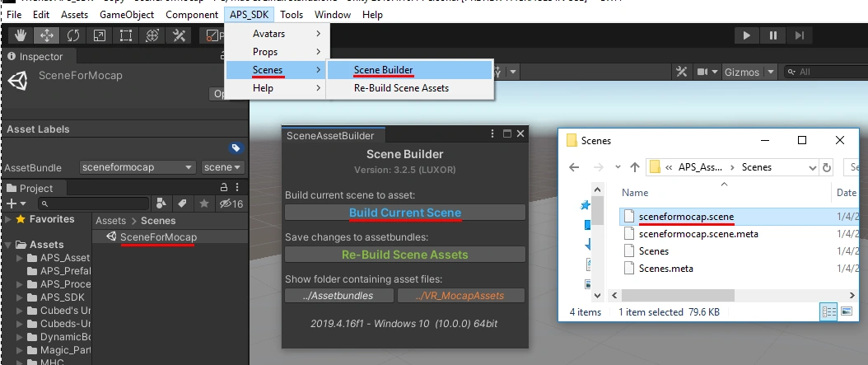Click the Play button

747,35
